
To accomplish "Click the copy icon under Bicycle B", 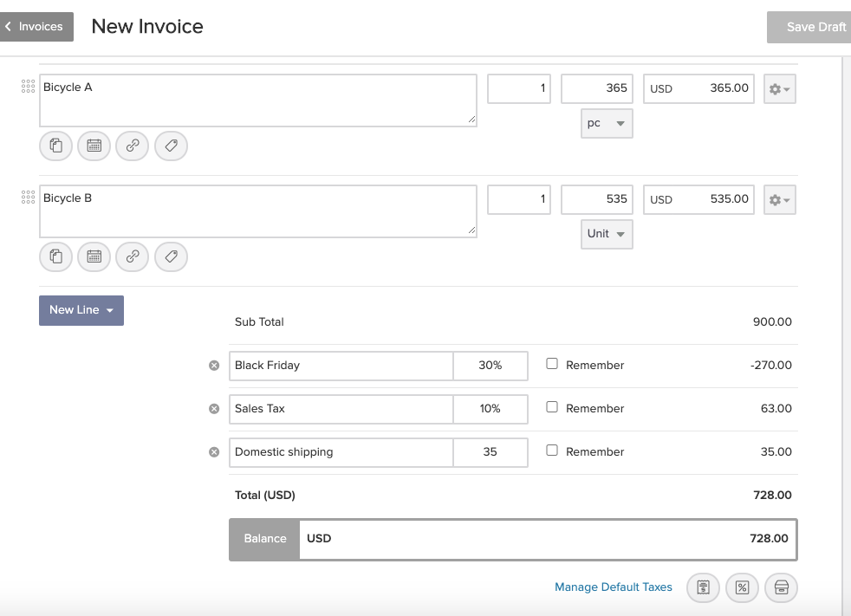I will (x=56, y=256).
